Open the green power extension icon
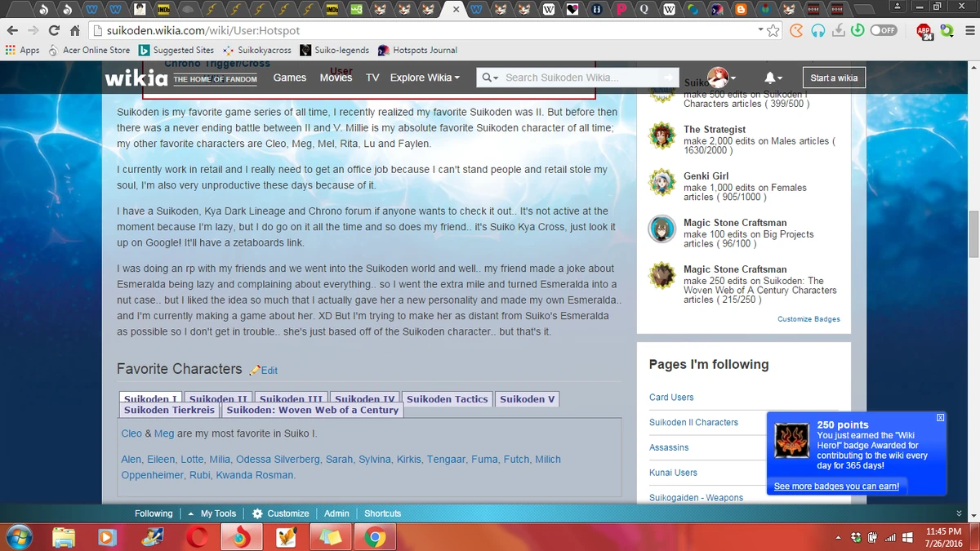Screen dimensions: 980x551 tap(857, 30)
